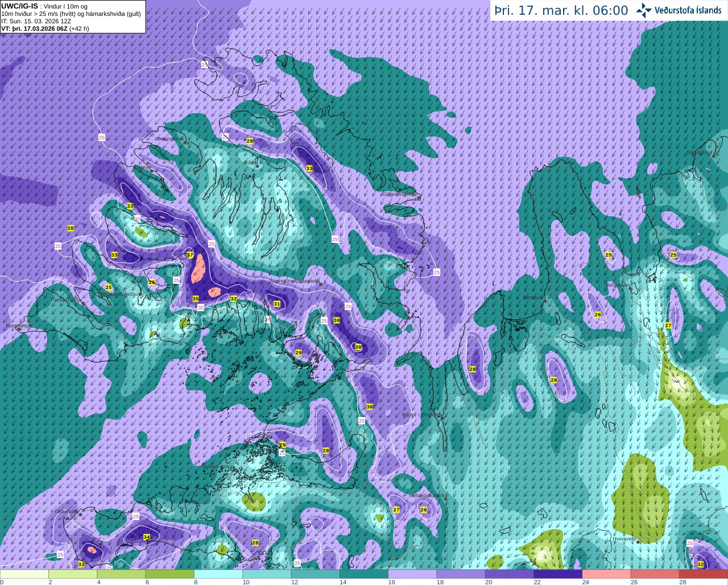Click the Steingrímsfjarðarheiði station label
Screen dimensions: 728x586
(x=295, y=280)
